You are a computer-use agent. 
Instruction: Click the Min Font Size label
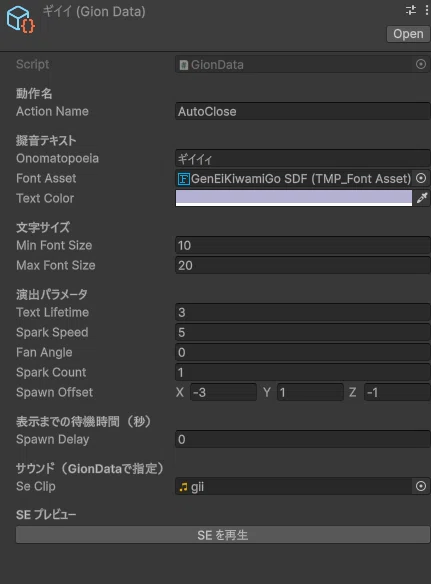54,245
